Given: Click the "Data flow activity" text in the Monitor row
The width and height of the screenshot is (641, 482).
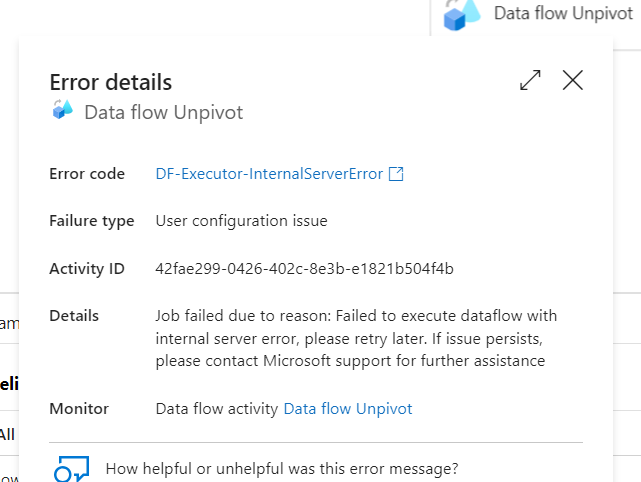Looking at the screenshot, I should coord(217,408).
